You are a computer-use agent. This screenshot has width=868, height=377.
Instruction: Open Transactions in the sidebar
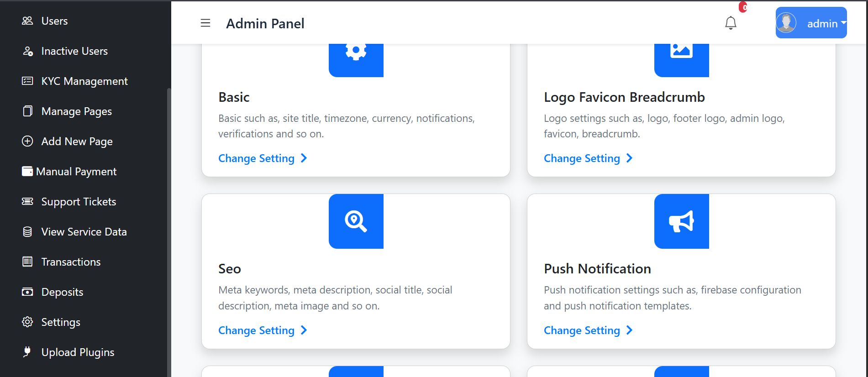point(71,262)
